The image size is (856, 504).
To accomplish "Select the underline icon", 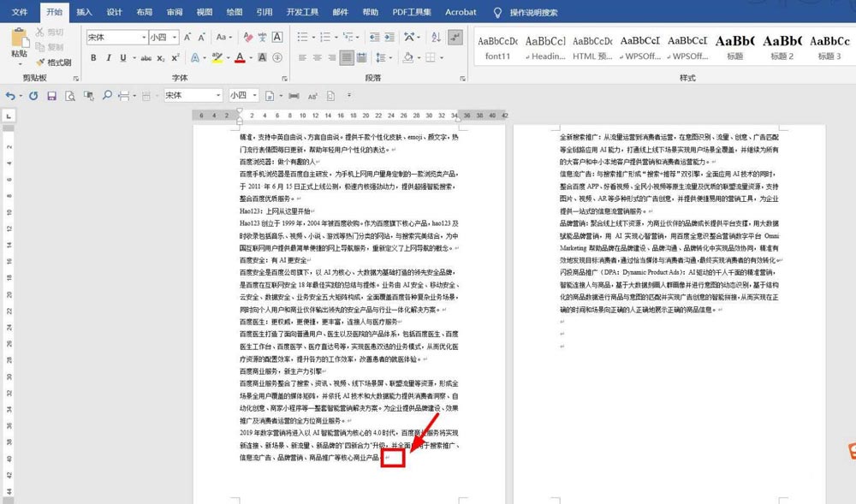I will click(x=122, y=56).
